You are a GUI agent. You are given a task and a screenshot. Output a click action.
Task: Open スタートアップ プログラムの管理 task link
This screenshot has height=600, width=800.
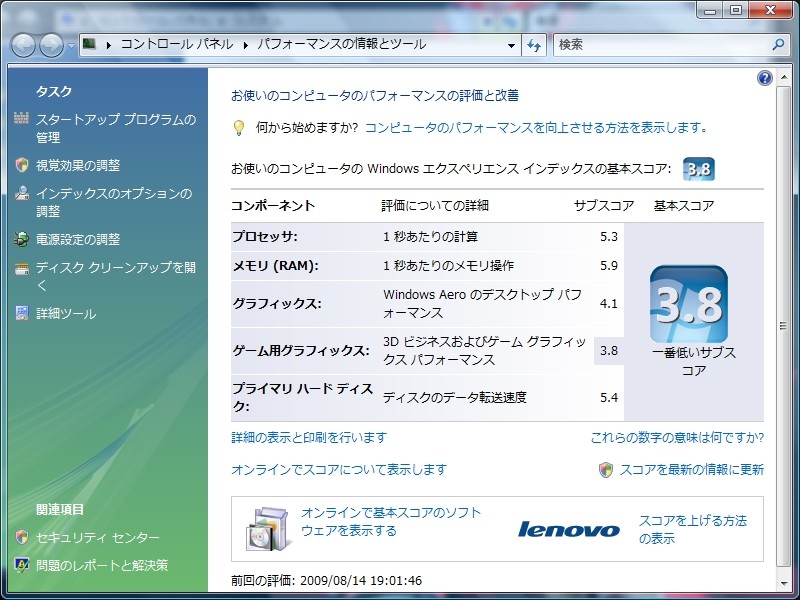point(116,128)
